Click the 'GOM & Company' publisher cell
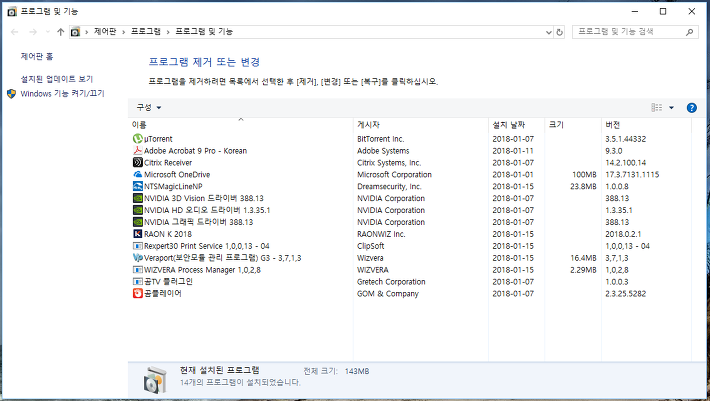Viewport: 710px width, 401px height. coord(388,293)
